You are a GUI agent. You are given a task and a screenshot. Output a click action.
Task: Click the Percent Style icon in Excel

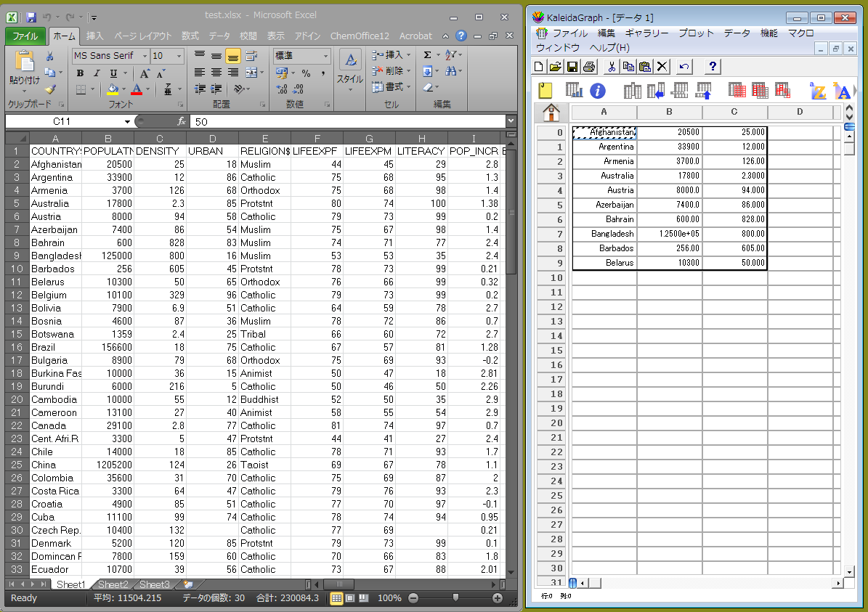[306, 73]
